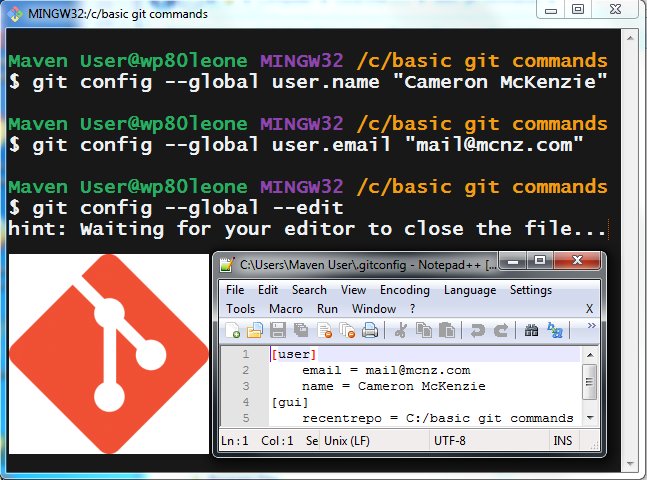
Task: Click the editor scroll down arrow in Notepad++
Action: click(x=590, y=418)
